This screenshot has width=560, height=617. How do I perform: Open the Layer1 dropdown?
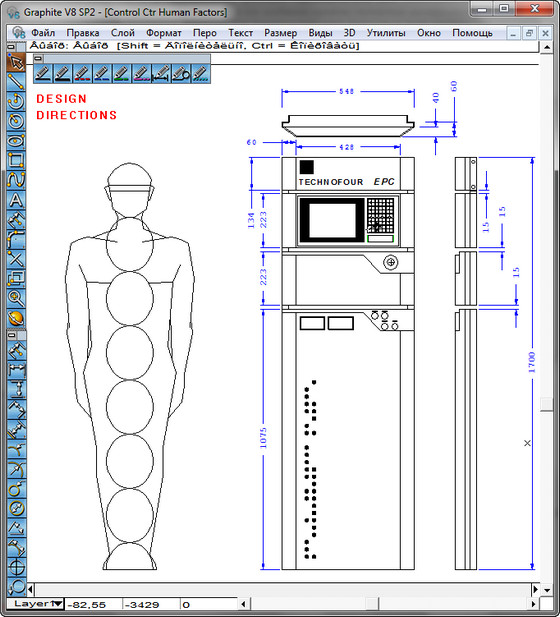point(36,604)
